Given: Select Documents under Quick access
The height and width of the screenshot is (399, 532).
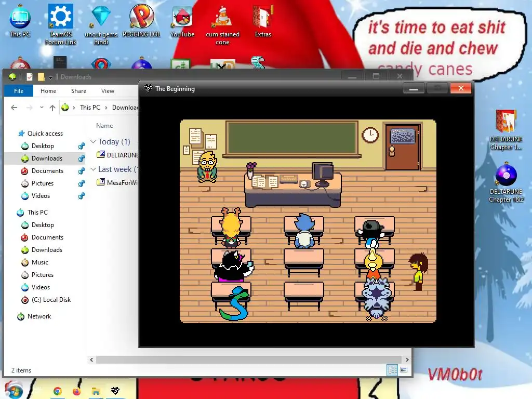Looking at the screenshot, I should (x=47, y=171).
